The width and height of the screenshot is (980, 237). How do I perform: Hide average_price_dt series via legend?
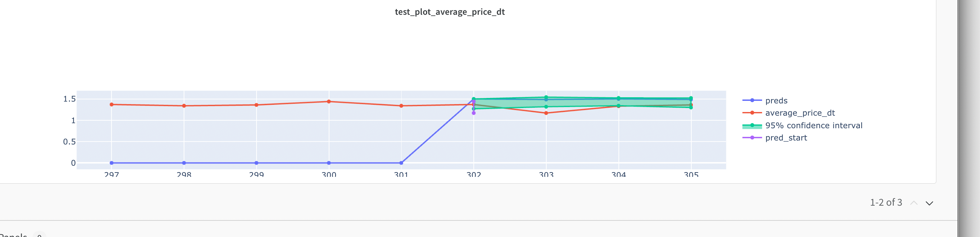point(800,113)
